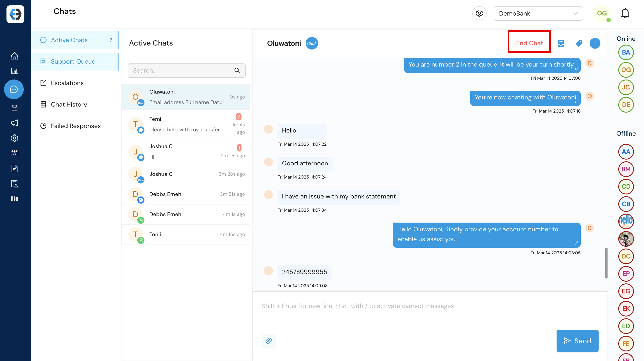The height and width of the screenshot is (361, 644).
Task: Open Oluwatoni chat in the list
Action: click(x=185, y=97)
